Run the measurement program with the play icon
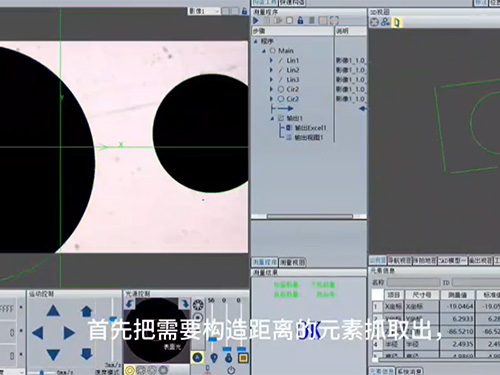Image resolution: width=500 pixels, height=375 pixels. pyautogui.click(x=256, y=21)
